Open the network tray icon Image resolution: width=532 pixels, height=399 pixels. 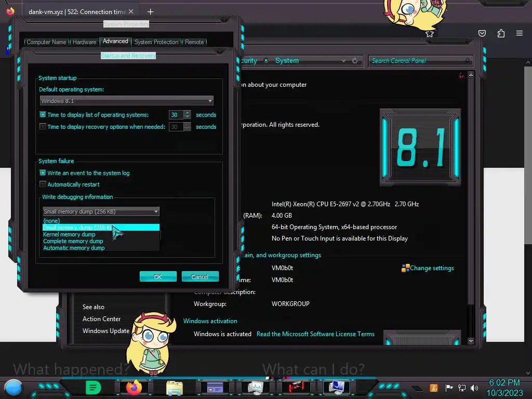pyautogui.click(x=462, y=388)
